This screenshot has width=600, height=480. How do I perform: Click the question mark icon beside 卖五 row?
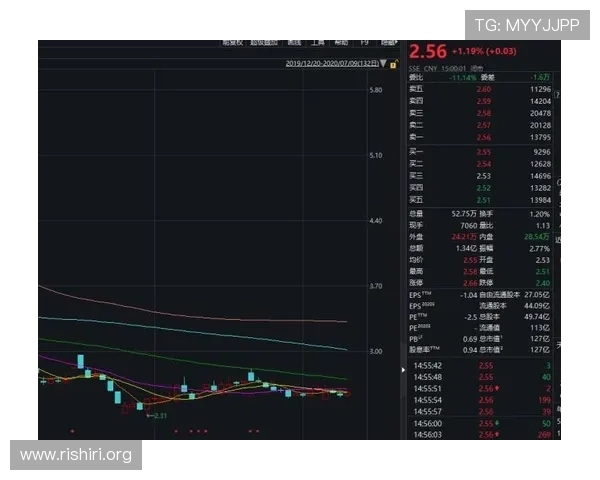[558, 95]
